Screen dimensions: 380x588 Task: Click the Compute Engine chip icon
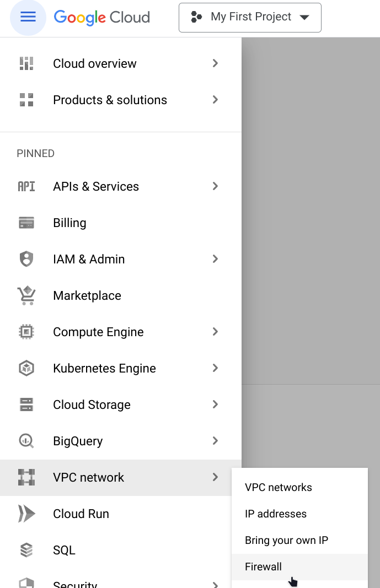(26, 332)
